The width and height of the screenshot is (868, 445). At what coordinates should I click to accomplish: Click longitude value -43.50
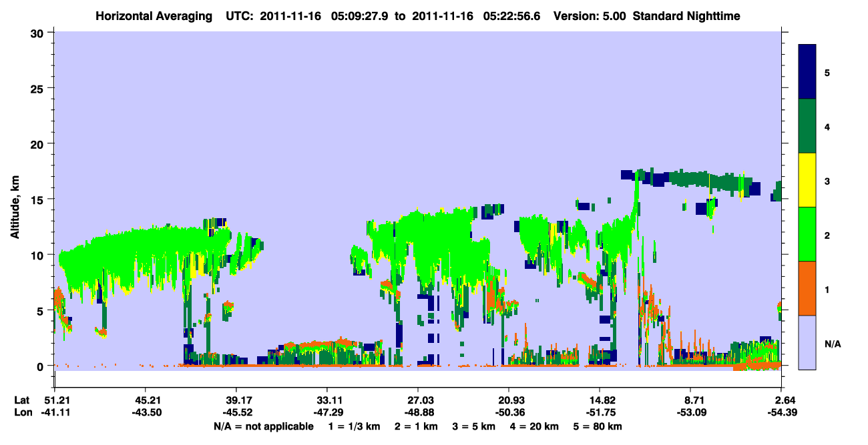(x=146, y=412)
